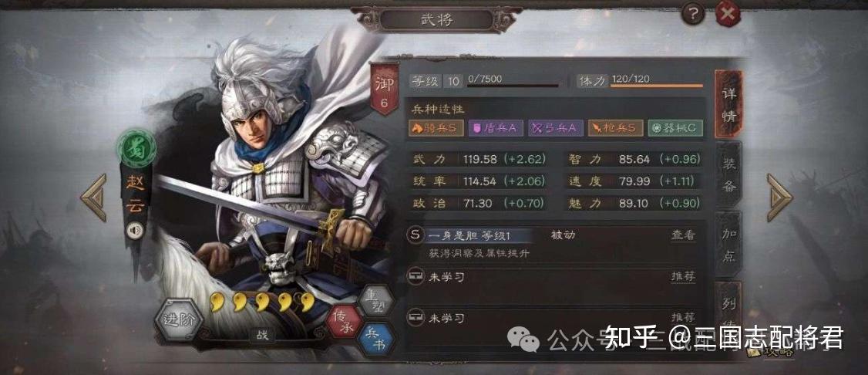Click 推荐 on first 未学习 slot

pyautogui.click(x=683, y=276)
